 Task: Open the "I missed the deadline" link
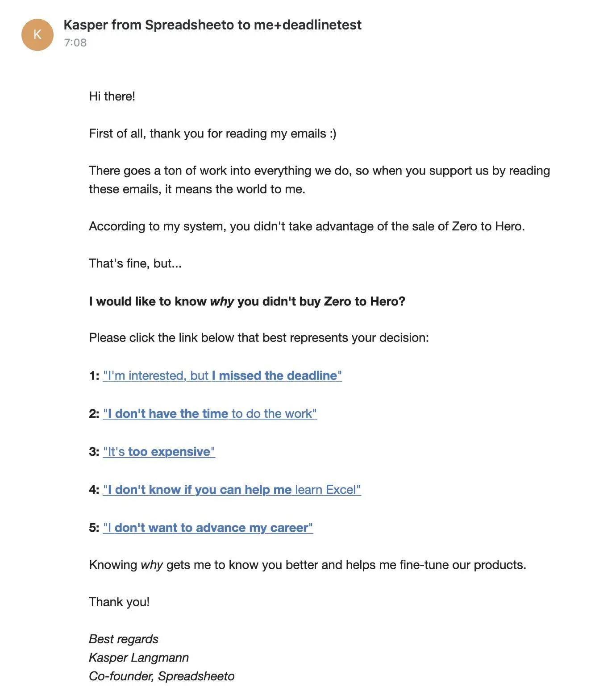coord(222,376)
